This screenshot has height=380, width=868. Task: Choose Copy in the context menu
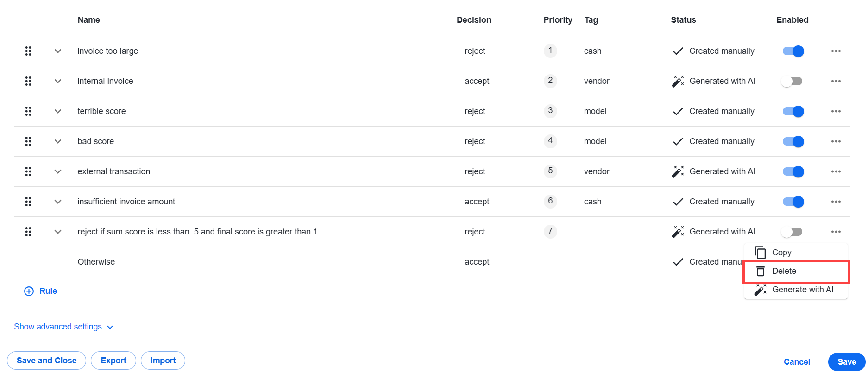click(x=796, y=253)
